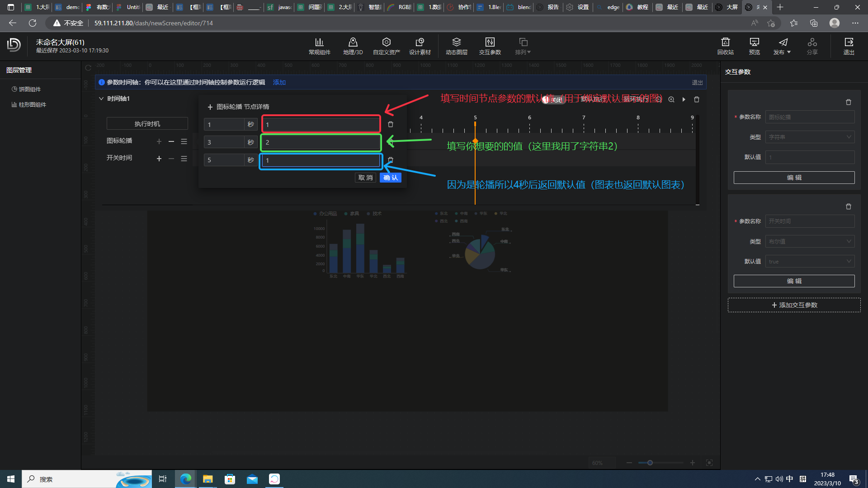The width and height of the screenshot is (868, 488).
Task: Select 柱形图组件 layer
Action: [x=29, y=105]
